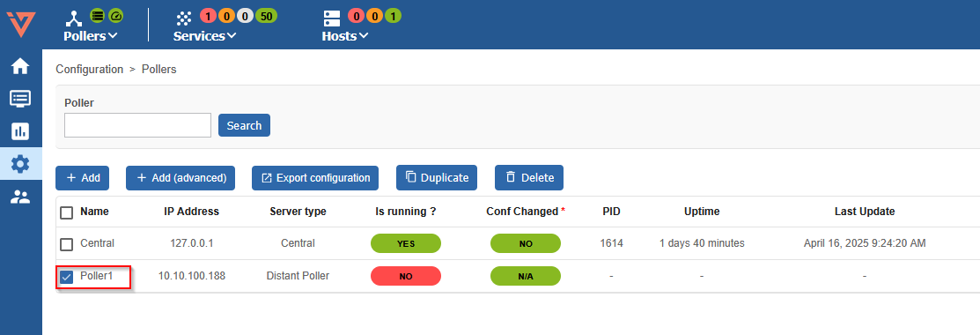Screen dimensions: 980x335
Task: Click the Add (advanced) button
Action: point(181,178)
